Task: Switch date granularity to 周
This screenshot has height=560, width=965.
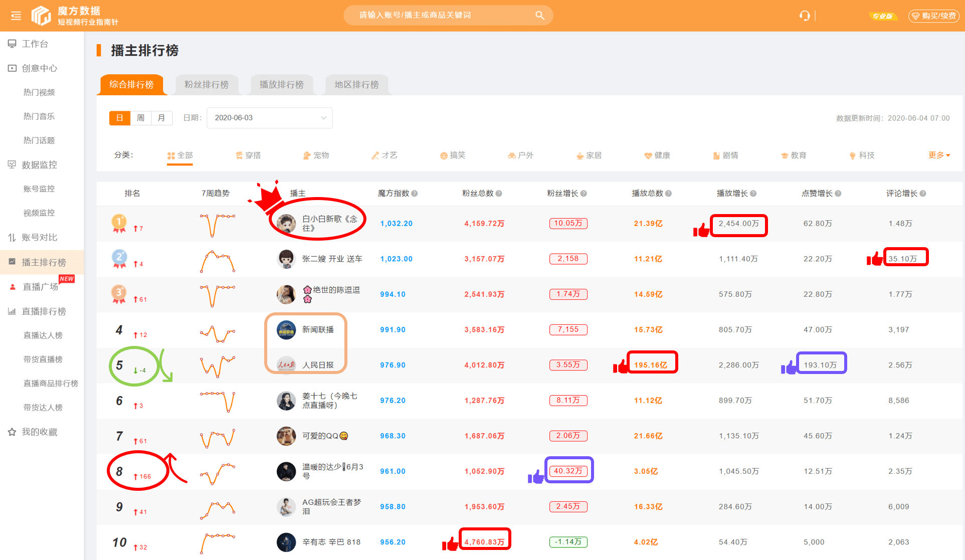Action: (x=141, y=118)
